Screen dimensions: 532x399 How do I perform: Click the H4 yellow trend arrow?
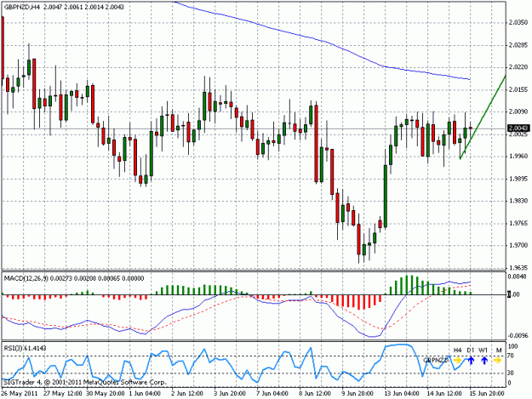[457, 360]
